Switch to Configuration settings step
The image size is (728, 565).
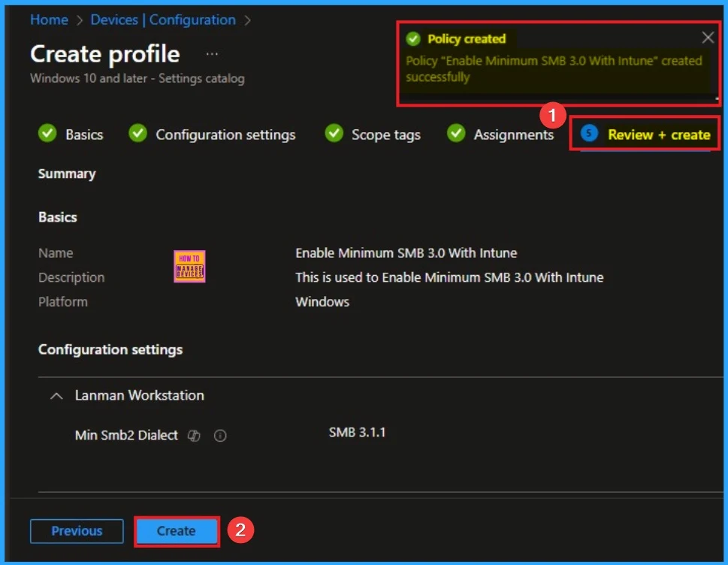[x=225, y=134]
